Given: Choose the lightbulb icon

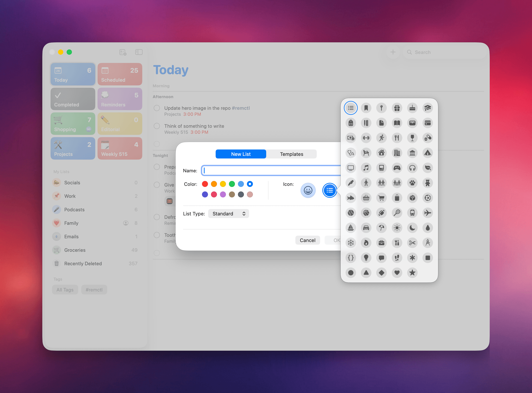Looking at the screenshot, I should [x=366, y=258].
